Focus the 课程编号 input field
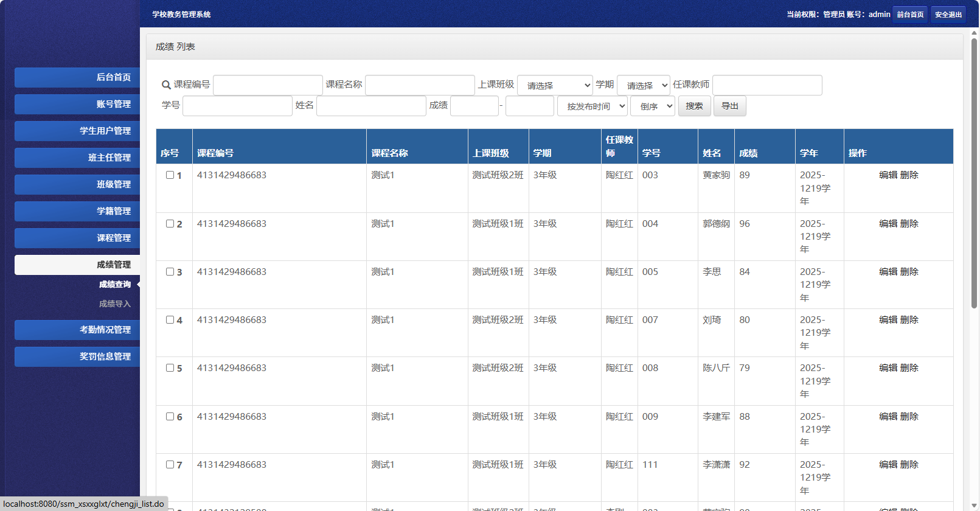Screen dimensions: 980x511 coord(268,85)
